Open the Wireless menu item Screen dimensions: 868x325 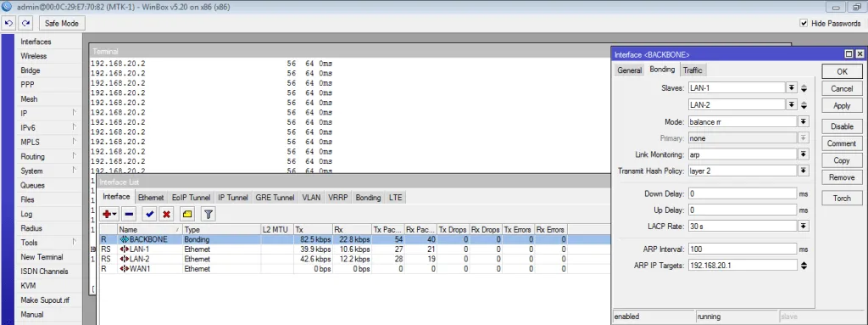tap(34, 56)
